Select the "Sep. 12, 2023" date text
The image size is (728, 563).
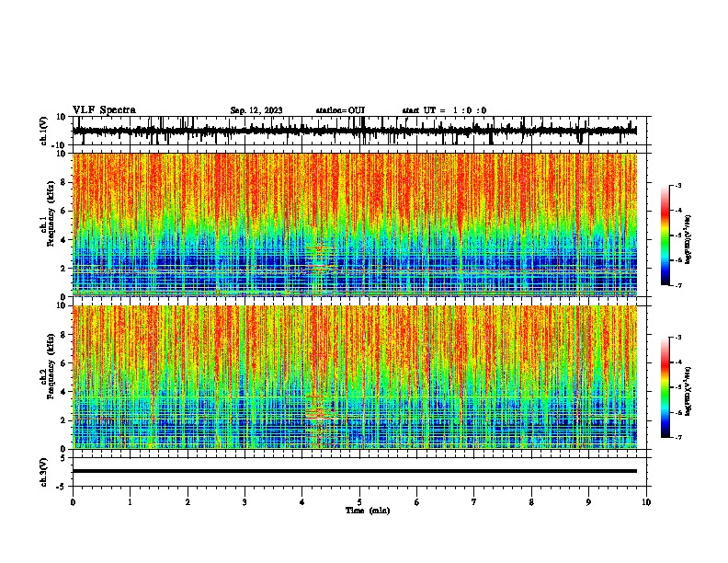tap(256, 110)
